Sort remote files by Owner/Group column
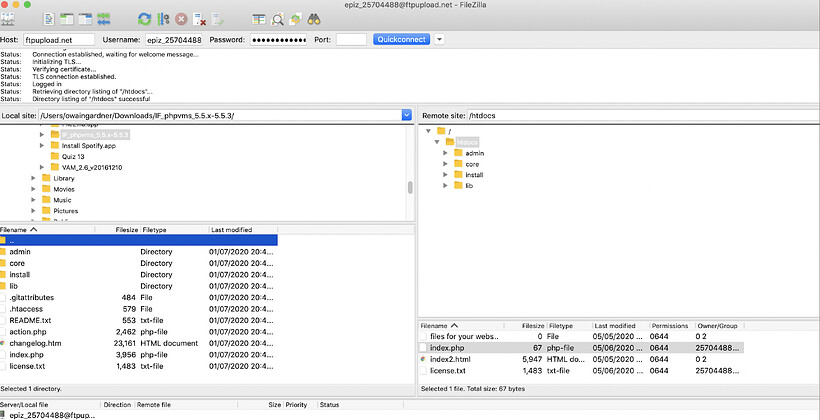The height and width of the screenshot is (420, 820). coord(719,325)
